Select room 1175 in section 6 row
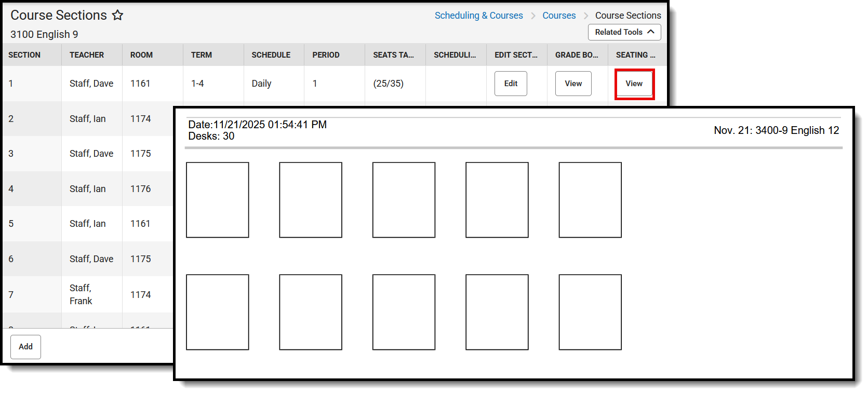This screenshot has height=394, width=868. [141, 259]
